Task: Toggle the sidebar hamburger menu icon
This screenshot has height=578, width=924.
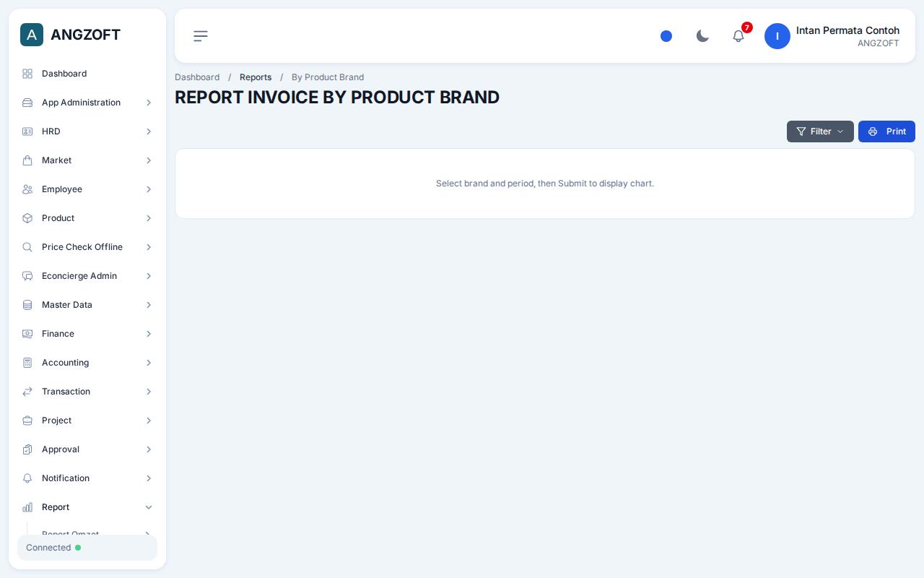Action: [x=201, y=36]
